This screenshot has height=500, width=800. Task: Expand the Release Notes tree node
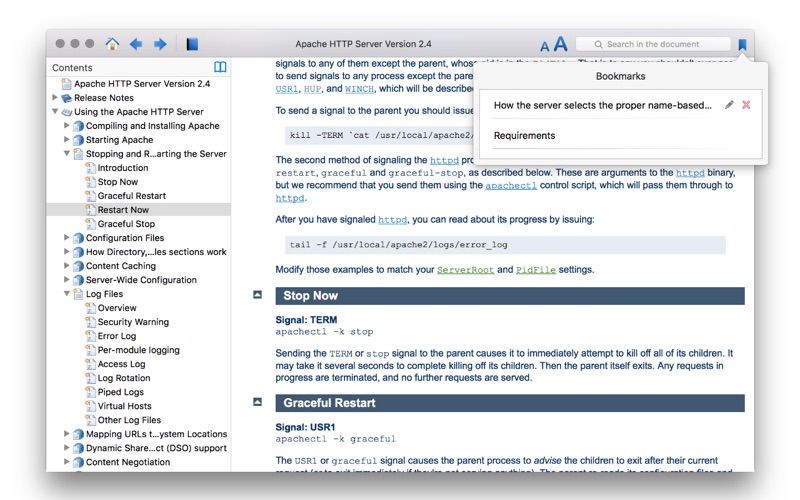tap(55, 97)
